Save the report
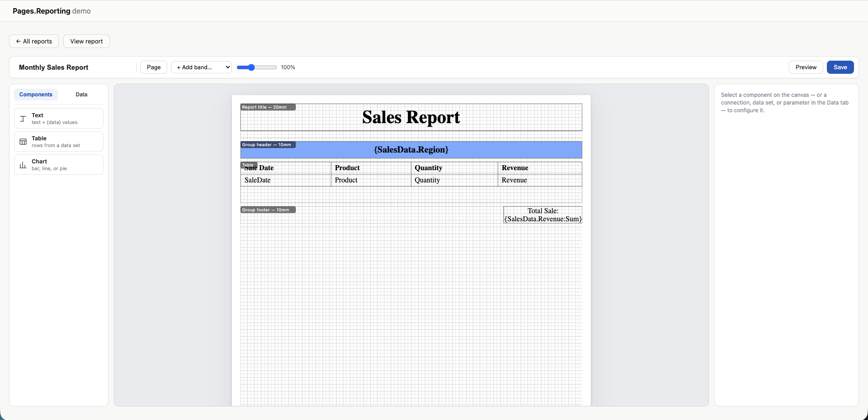The image size is (868, 420). click(840, 67)
